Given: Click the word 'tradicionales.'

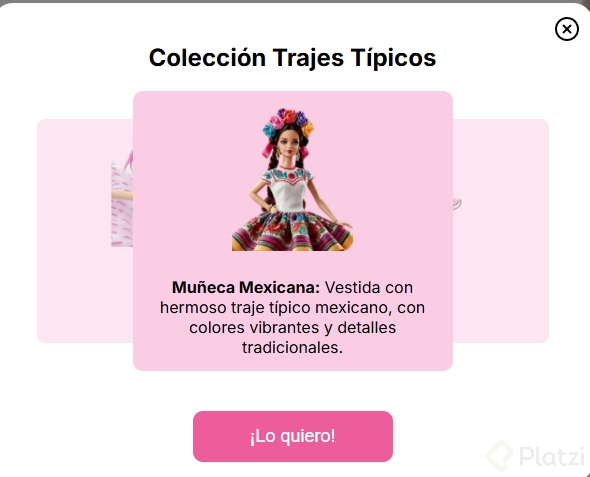Looking at the screenshot, I should [x=292, y=347].
